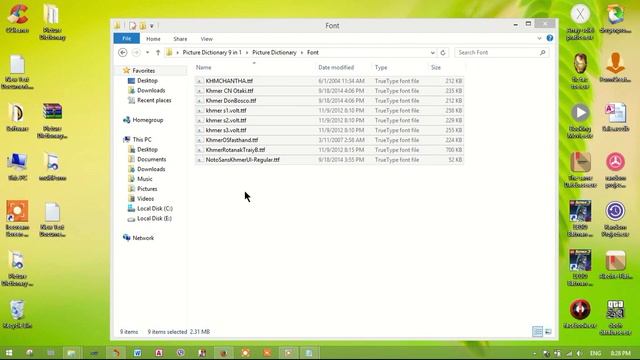Open 'Local Disk (E:)' in the navigation pane

tap(154, 219)
